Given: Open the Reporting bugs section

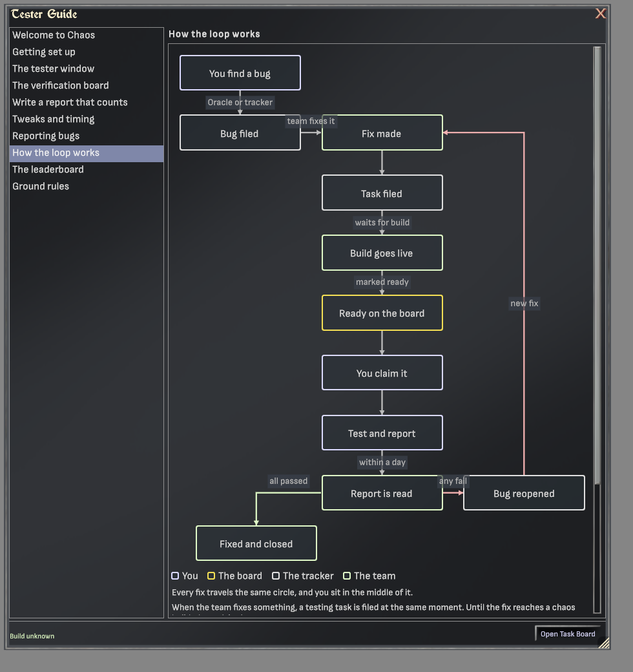Looking at the screenshot, I should coord(87,136).
